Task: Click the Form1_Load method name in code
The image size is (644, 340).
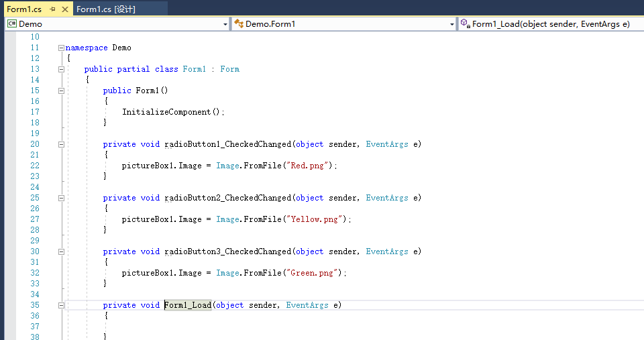Action: pos(188,305)
